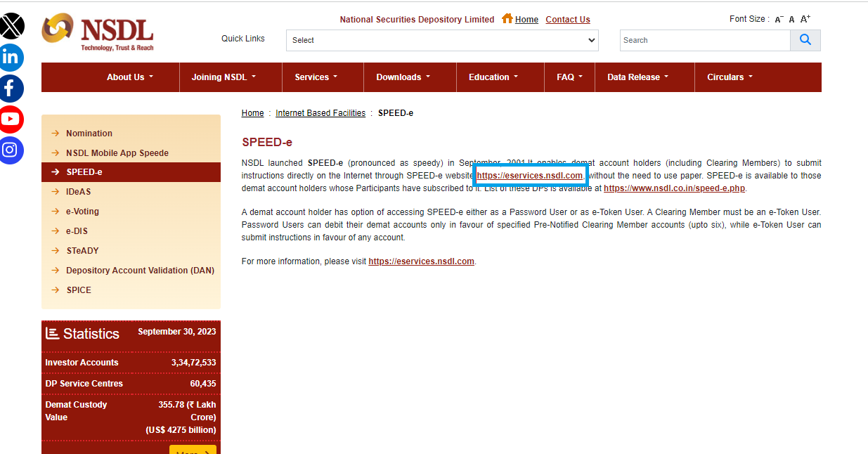Go to Internet Based Facilities breadcrumb

320,113
